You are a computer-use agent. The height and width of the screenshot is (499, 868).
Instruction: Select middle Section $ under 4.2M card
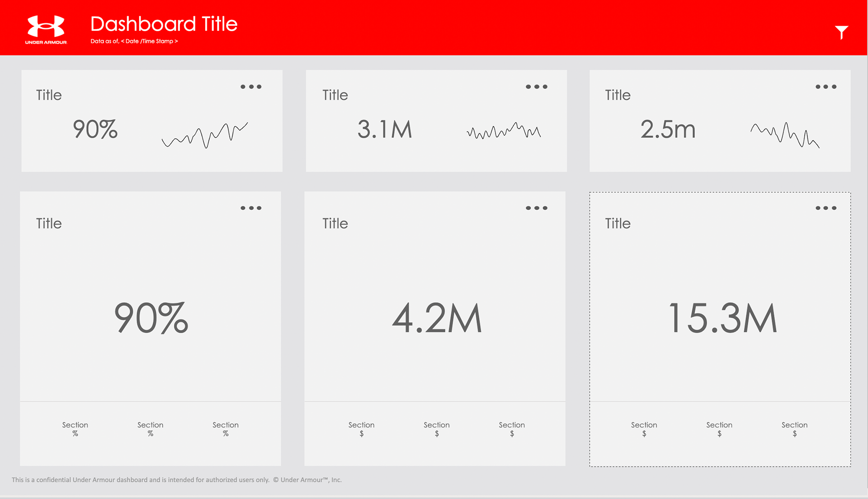[x=436, y=428]
